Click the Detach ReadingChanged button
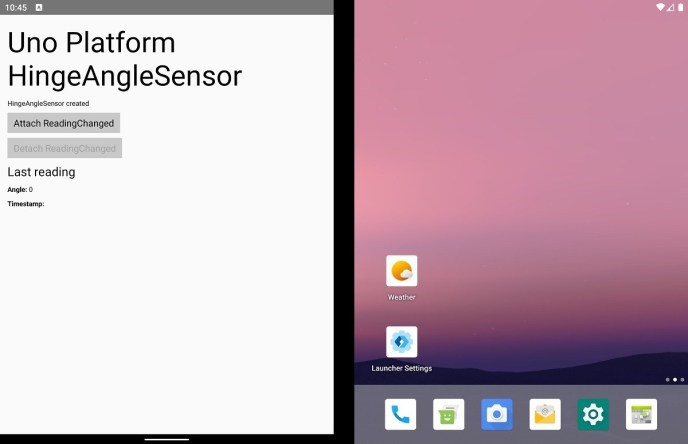 tap(64, 148)
